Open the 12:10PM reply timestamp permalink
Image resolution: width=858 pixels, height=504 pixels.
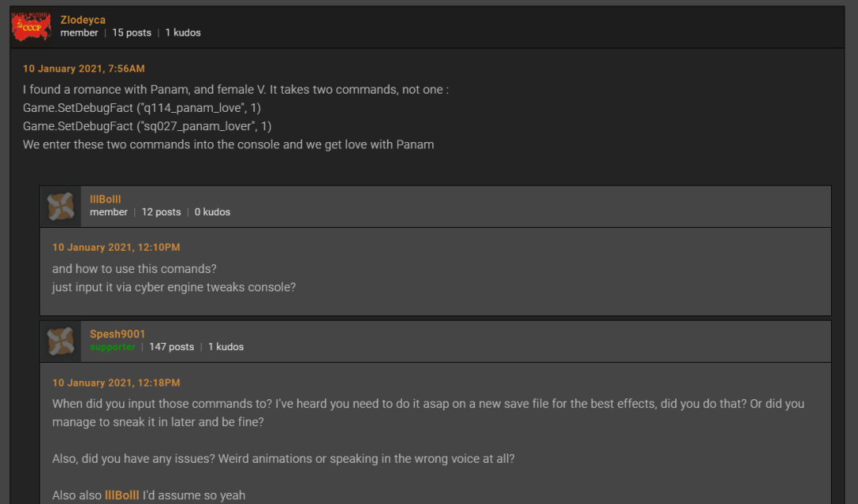coord(116,248)
